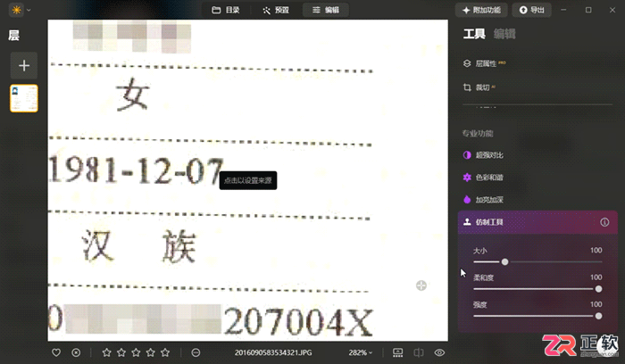
Task: Open the 工具 tools panel tab
Action: tap(474, 34)
